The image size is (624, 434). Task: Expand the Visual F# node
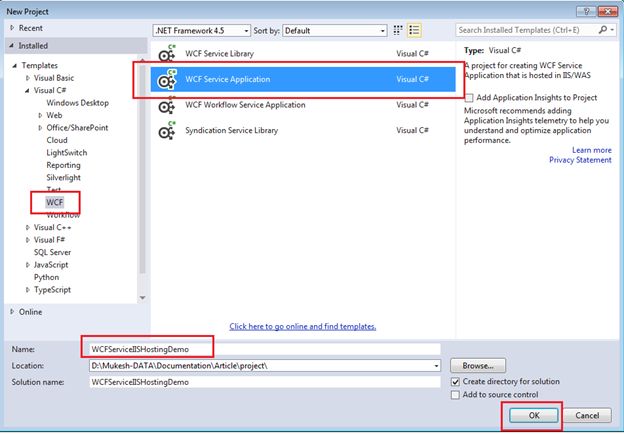click(x=27, y=240)
